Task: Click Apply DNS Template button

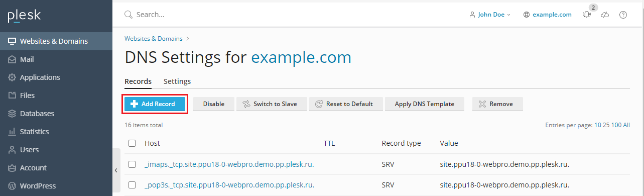Action: click(425, 104)
